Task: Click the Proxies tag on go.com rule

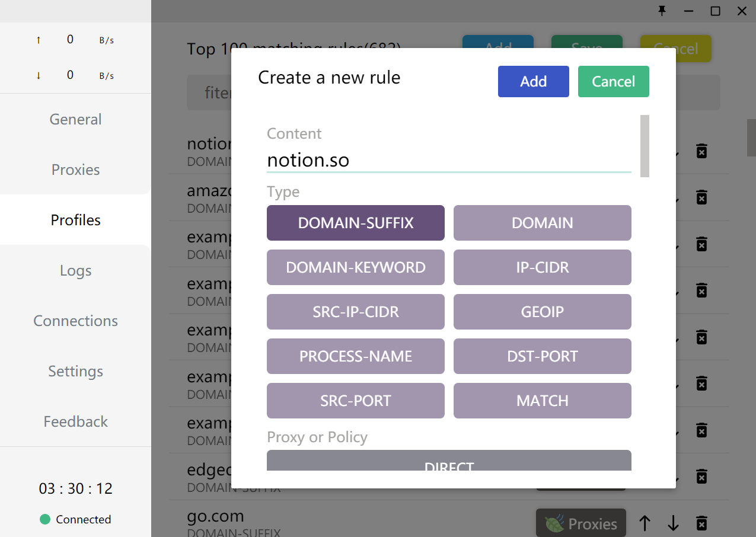Action: pos(581,523)
